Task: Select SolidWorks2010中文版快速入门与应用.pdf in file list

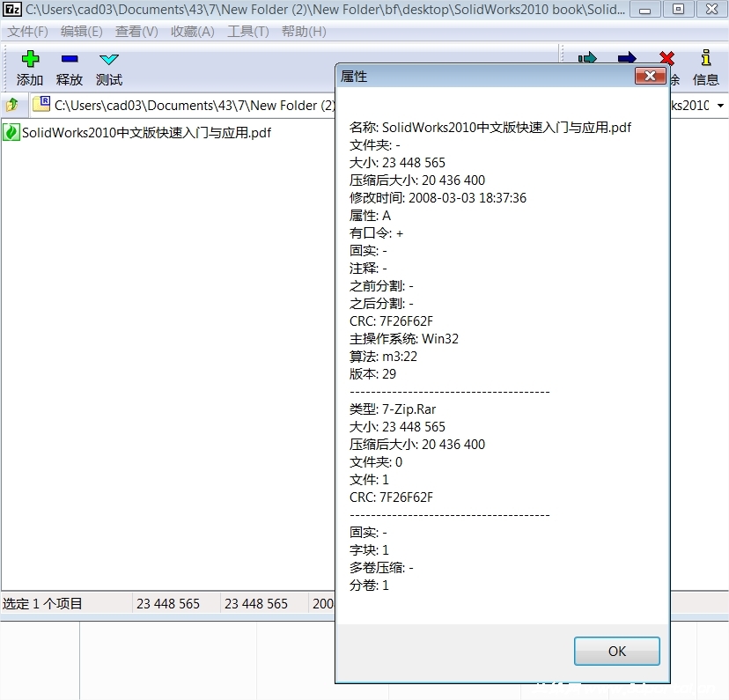Action: (x=146, y=133)
